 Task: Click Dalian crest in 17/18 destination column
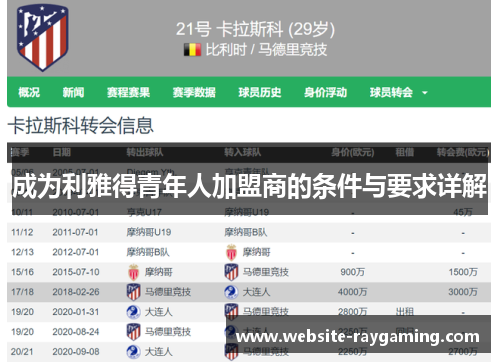click(231, 292)
